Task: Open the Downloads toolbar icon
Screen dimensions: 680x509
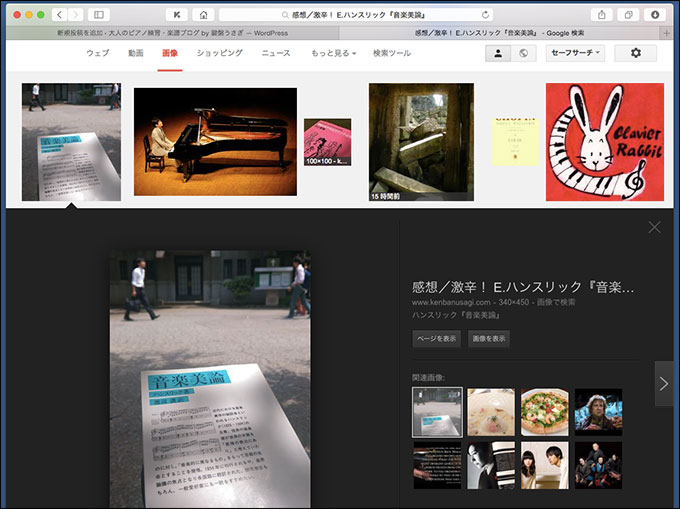Action: point(655,15)
